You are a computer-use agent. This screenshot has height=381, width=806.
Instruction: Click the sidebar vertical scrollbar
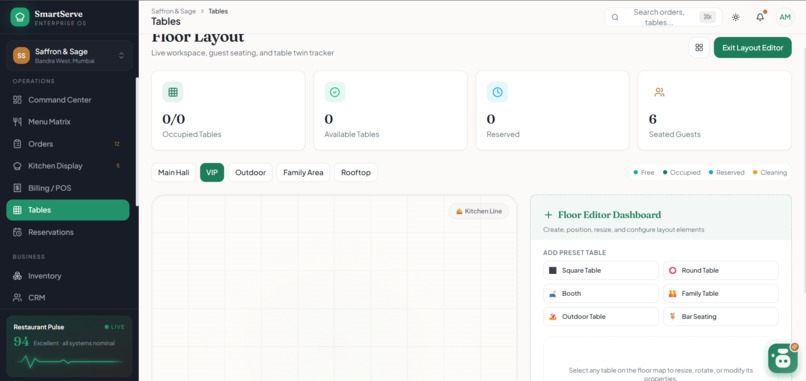click(137, 141)
